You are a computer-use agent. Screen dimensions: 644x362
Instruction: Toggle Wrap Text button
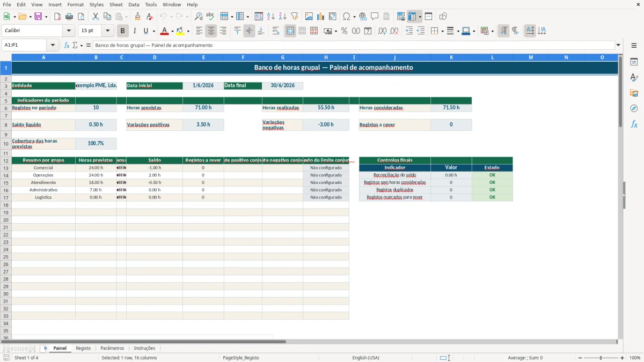point(276,31)
